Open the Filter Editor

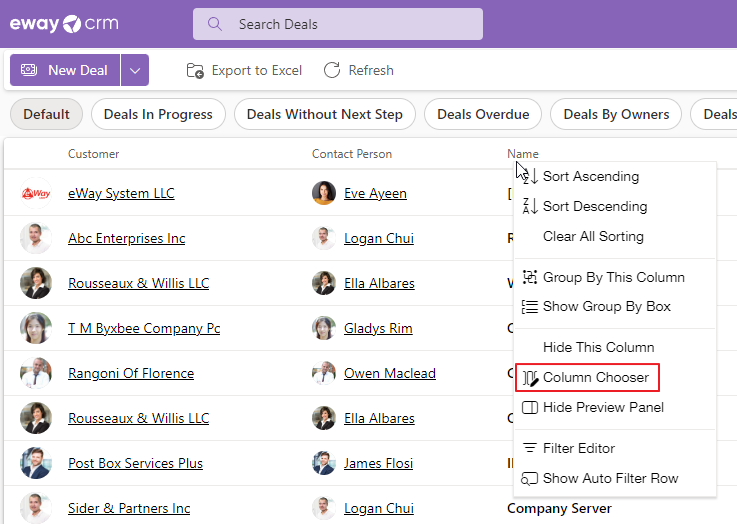click(615, 448)
